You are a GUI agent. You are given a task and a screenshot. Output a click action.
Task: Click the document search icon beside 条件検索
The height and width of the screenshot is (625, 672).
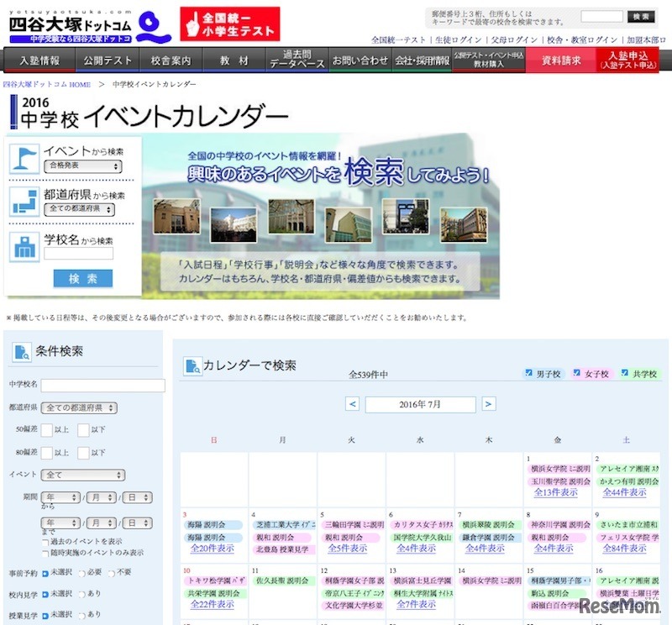[x=22, y=352]
